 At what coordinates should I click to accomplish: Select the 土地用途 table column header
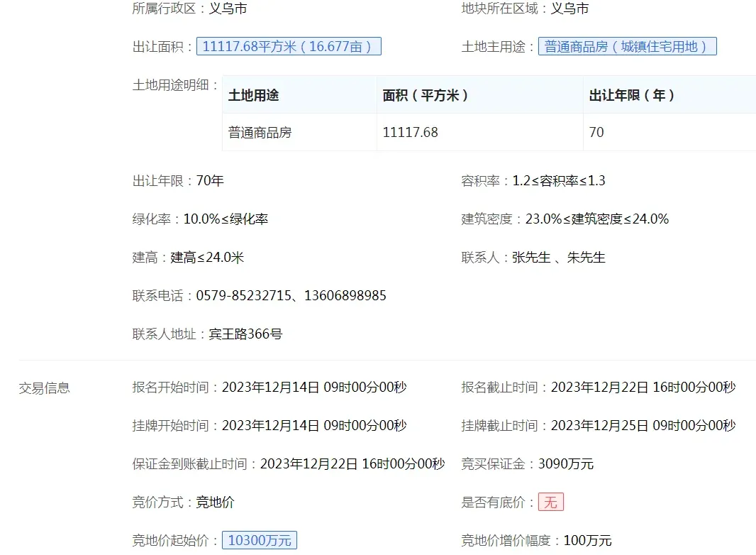[x=253, y=95]
